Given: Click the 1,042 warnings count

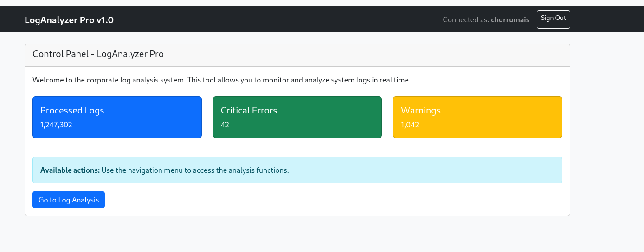Looking at the screenshot, I should (410, 125).
